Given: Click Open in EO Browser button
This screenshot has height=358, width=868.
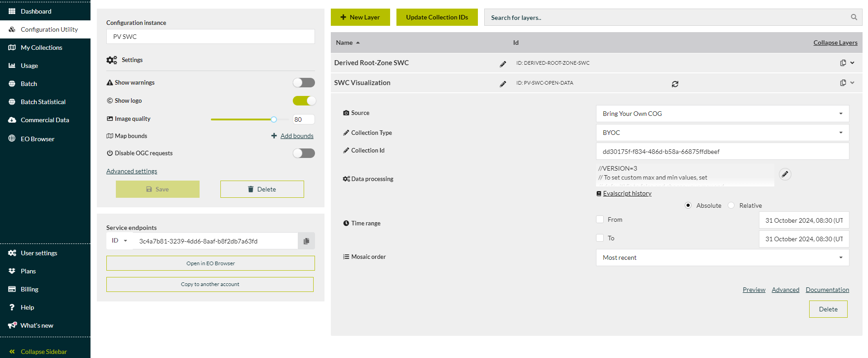Looking at the screenshot, I should coord(210,263).
